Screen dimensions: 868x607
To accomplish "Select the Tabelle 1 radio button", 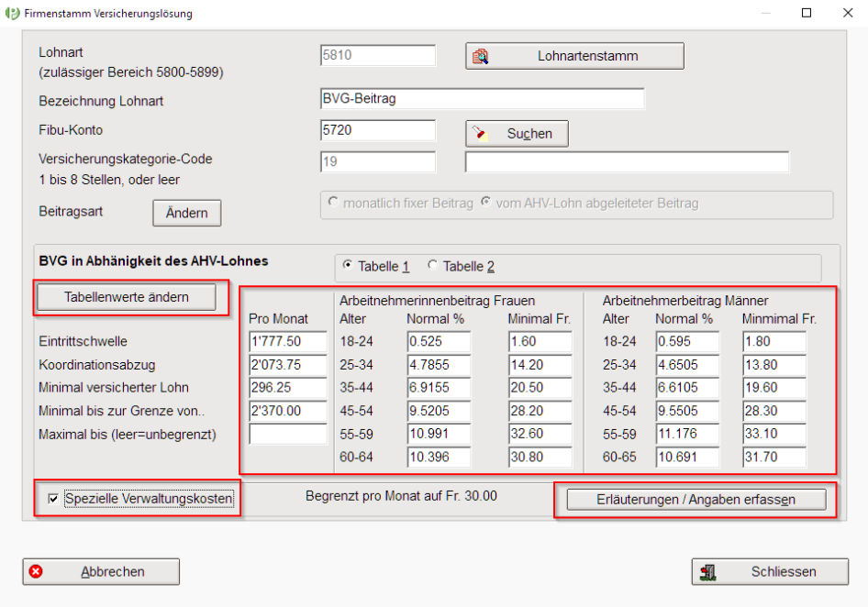I will tap(347, 267).
